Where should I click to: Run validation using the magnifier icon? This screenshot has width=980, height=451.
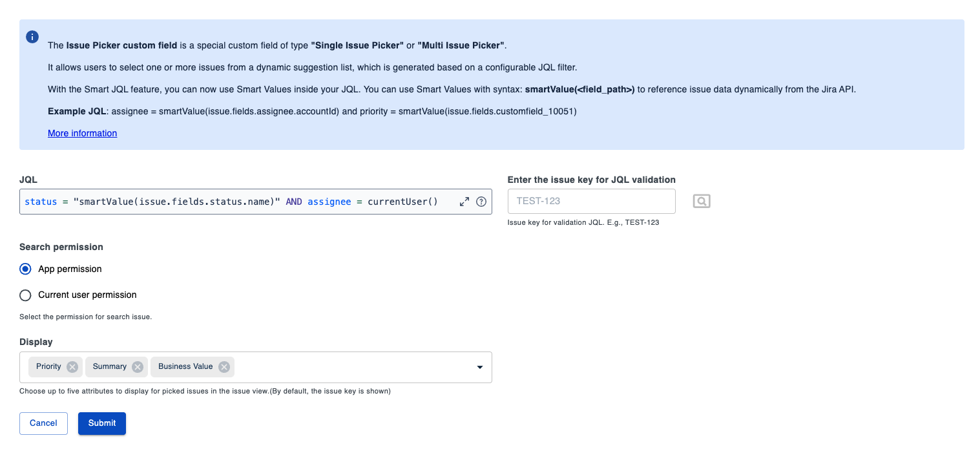(701, 201)
